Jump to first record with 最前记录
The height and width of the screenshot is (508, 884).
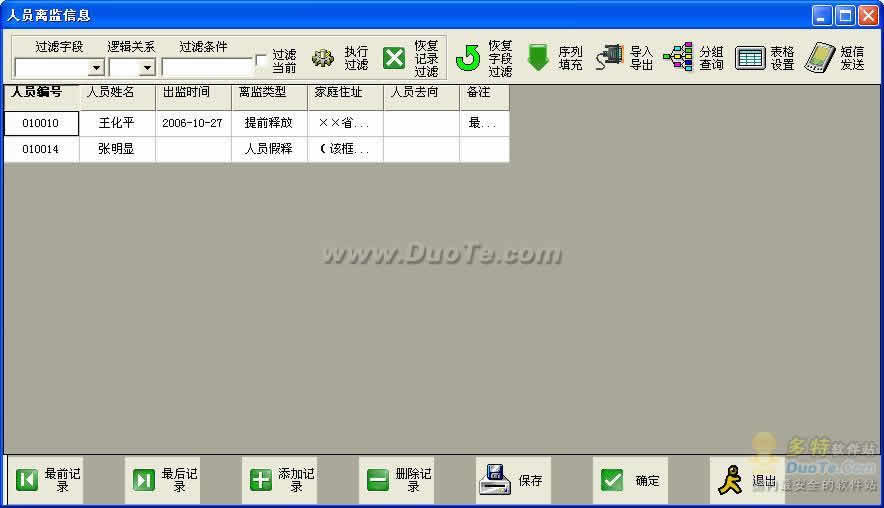click(28, 480)
